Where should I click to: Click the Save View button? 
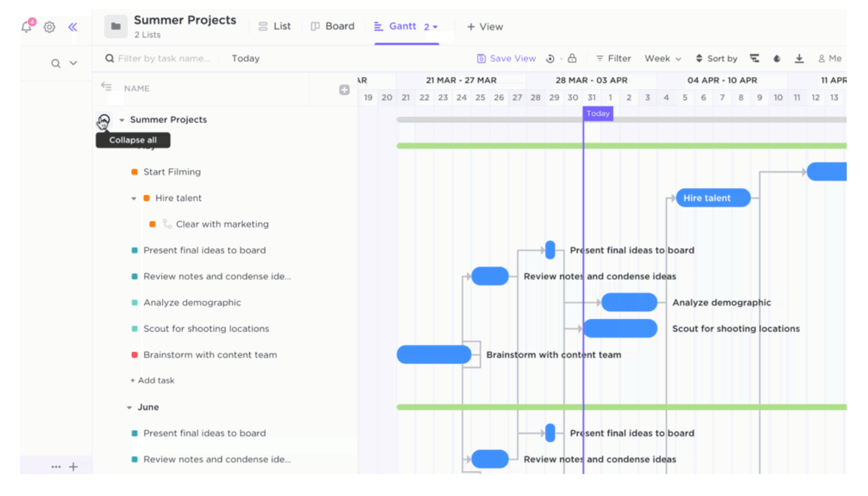[506, 59]
